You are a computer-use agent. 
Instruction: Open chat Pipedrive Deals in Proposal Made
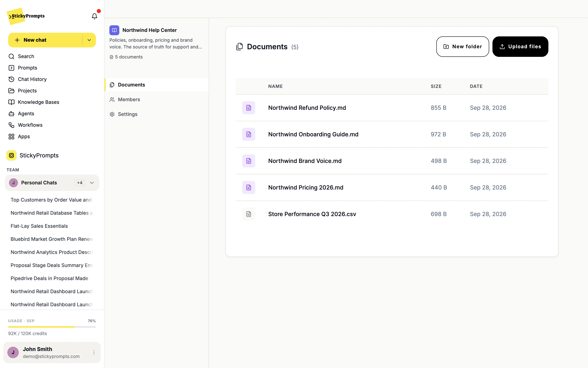52,278
